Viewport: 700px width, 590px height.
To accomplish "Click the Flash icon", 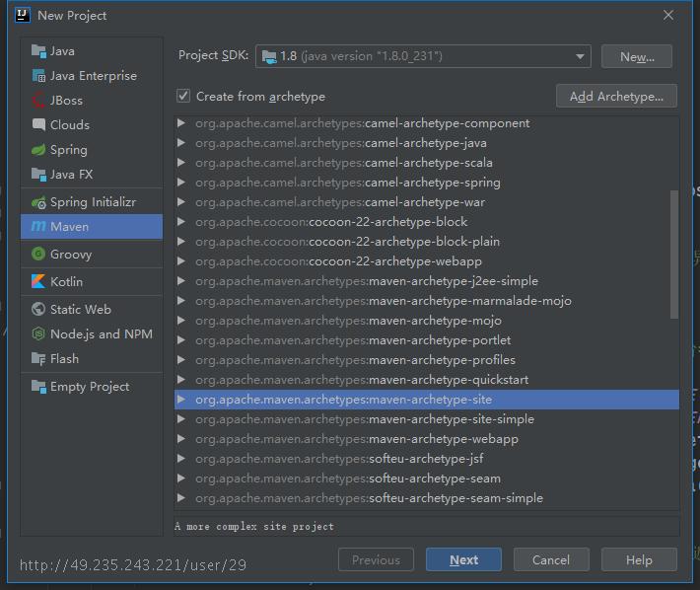I will [x=38, y=359].
